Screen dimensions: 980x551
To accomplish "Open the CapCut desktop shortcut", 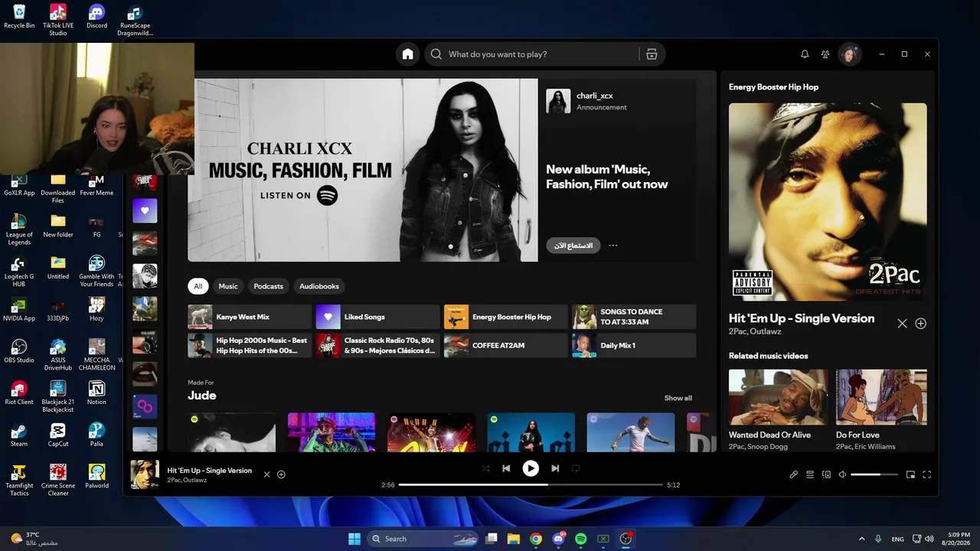I will [x=58, y=435].
